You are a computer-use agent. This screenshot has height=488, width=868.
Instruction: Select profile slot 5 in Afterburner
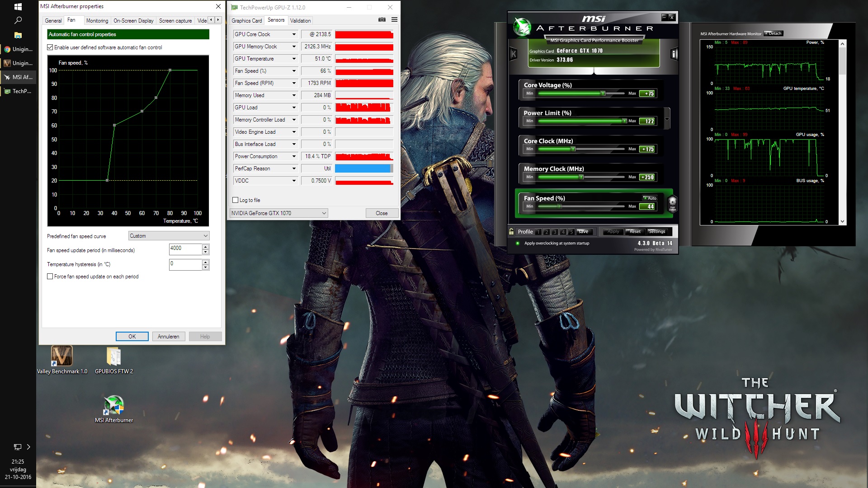tap(571, 232)
